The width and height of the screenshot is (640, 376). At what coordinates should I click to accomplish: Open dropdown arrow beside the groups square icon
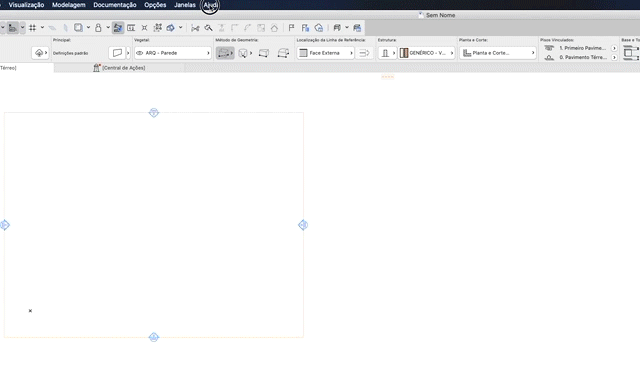(88, 28)
